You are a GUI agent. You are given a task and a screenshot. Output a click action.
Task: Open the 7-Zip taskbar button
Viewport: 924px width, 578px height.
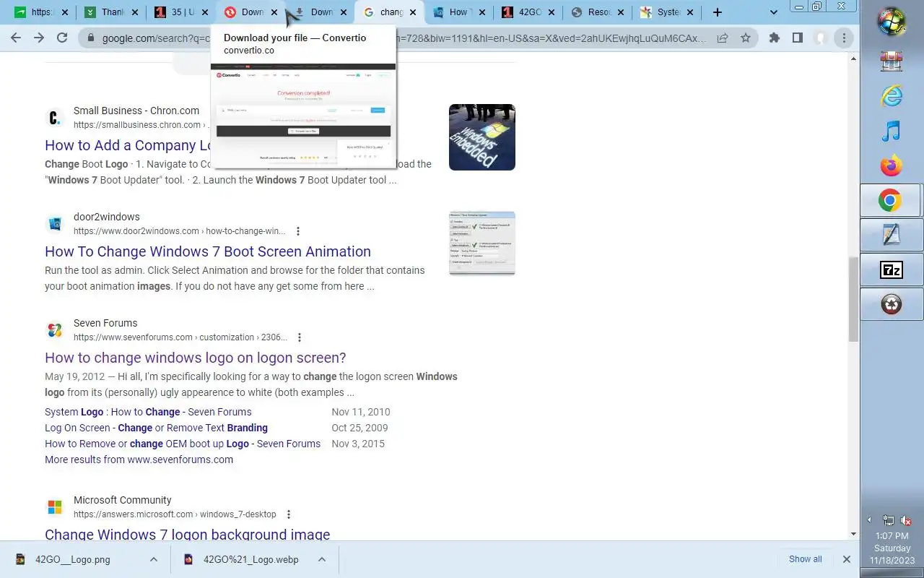[x=892, y=270]
